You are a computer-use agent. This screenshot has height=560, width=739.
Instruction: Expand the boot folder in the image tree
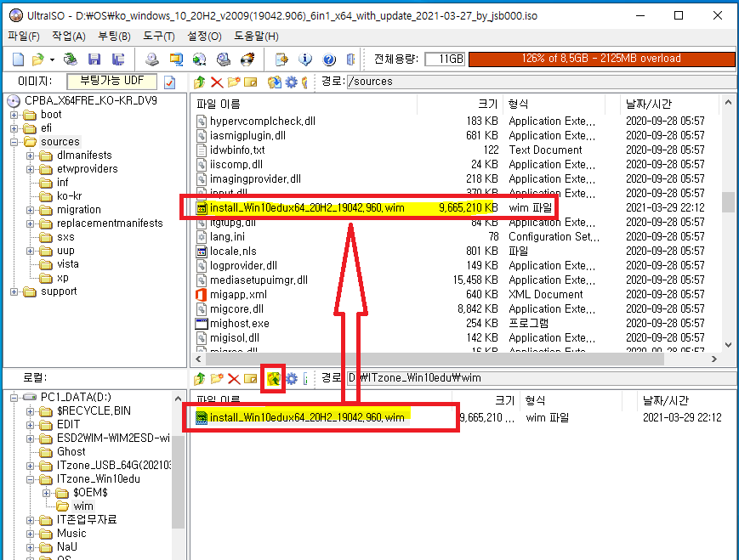tap(14, 115)
